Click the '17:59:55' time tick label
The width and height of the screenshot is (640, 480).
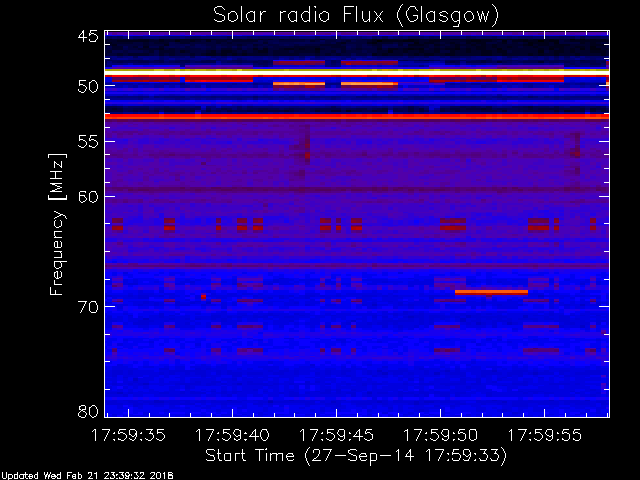(544, 435)
